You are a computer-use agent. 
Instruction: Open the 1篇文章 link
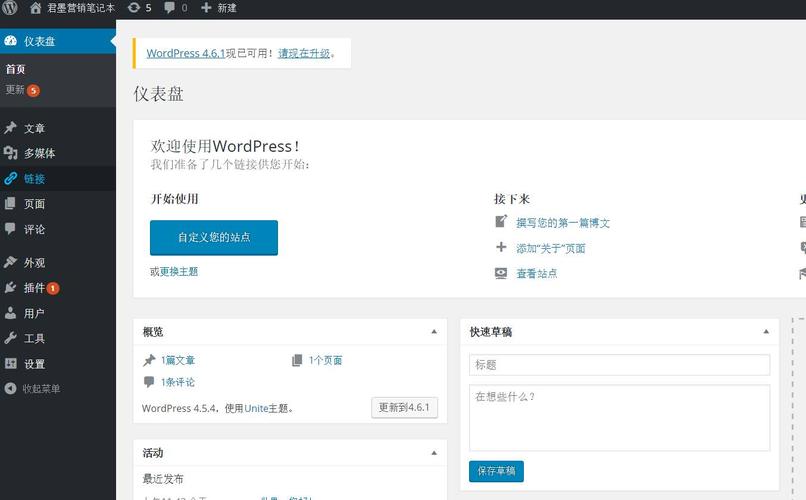pos(178,360)
